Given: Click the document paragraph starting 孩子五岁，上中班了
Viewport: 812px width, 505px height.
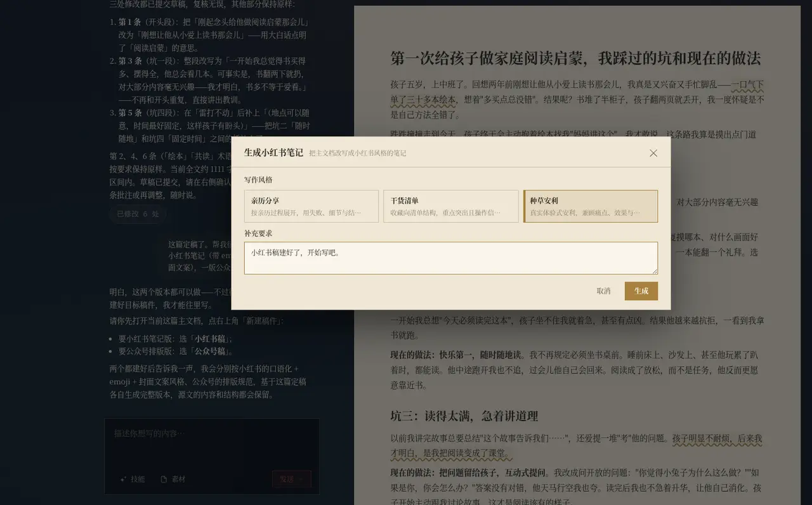Looking at the screenshot, I should tap(577, 100).
